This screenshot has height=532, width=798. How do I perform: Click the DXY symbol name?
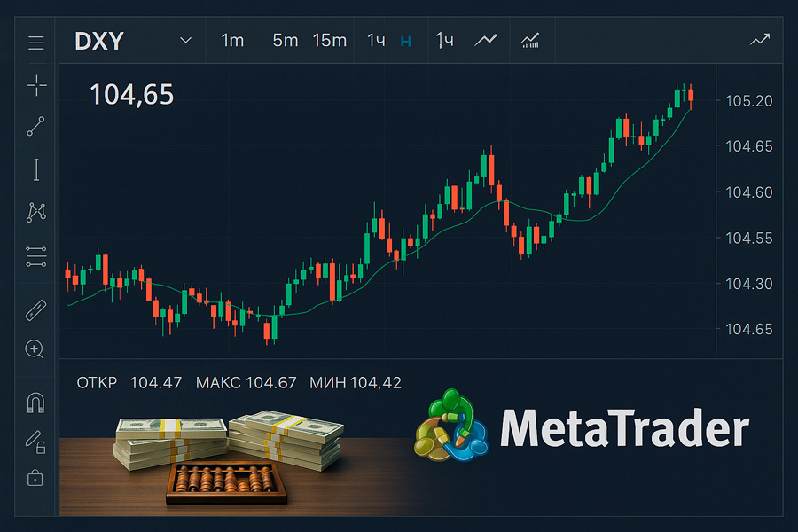pyautogui.click(x=99, y=41)
